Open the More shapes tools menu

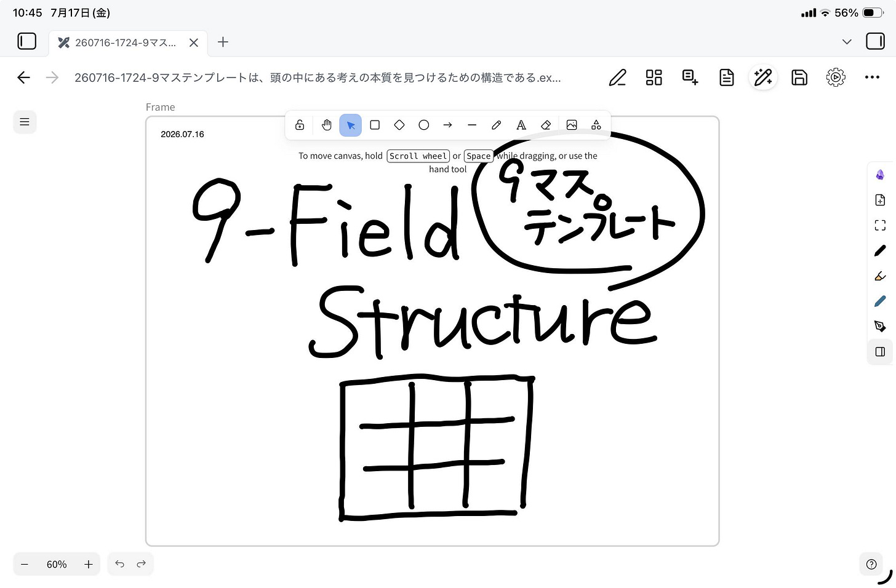click(x=596, y=125)
